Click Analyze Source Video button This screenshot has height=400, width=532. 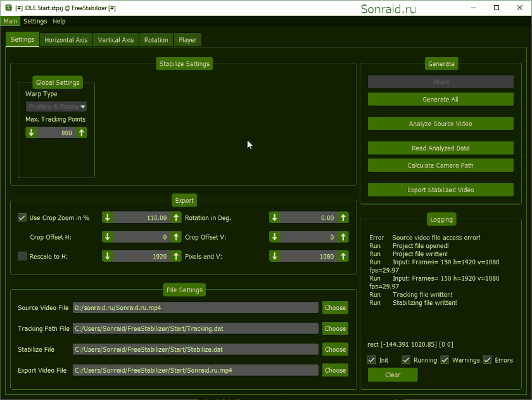coord(440,124)
